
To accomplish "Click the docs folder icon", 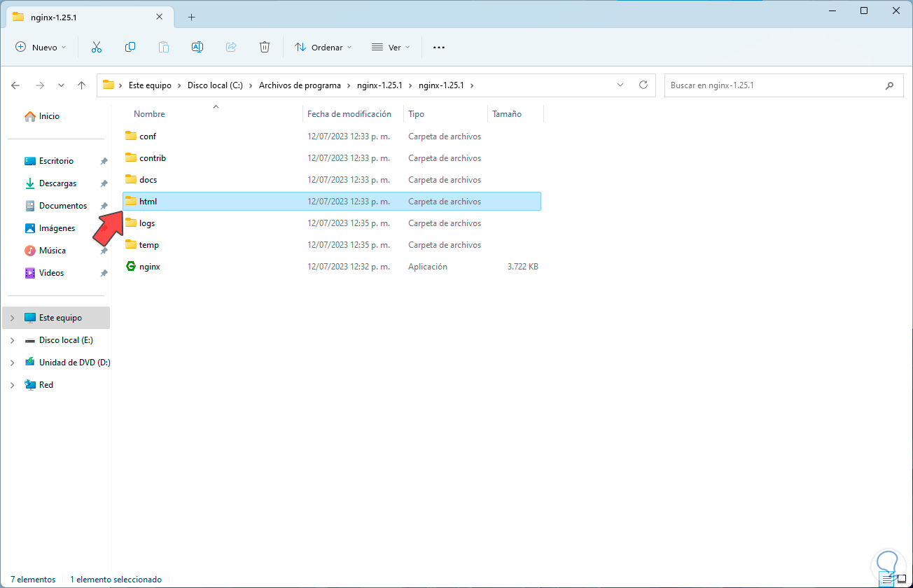I will click(131, 179).
